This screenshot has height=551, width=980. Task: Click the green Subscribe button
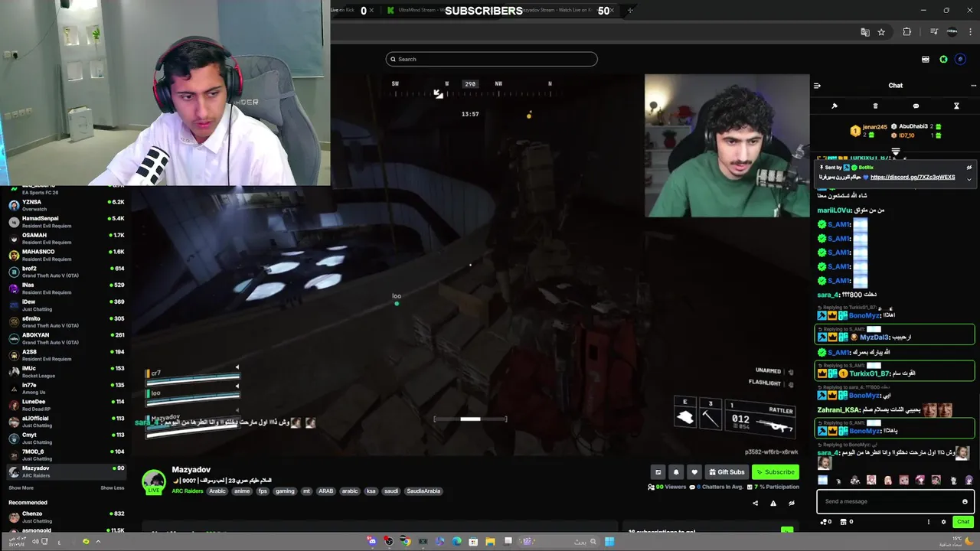pos(775,472)
